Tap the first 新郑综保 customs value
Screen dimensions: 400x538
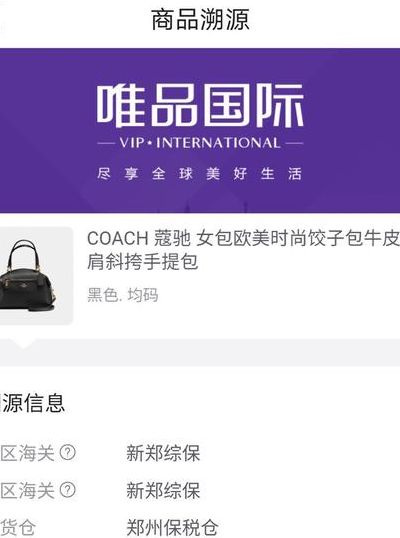[x=163, y=453]
